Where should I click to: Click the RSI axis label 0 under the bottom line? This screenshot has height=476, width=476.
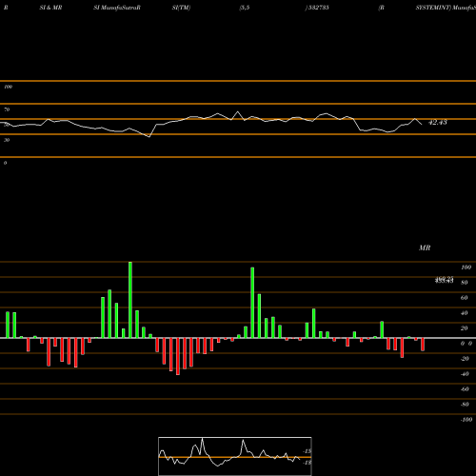(x=5, y=163)
